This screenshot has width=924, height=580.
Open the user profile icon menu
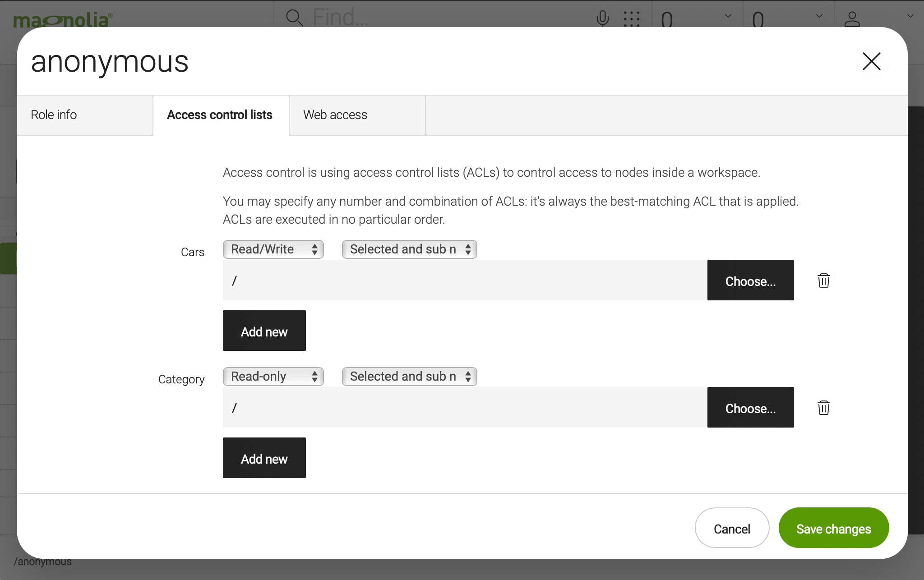click(852, 19)
